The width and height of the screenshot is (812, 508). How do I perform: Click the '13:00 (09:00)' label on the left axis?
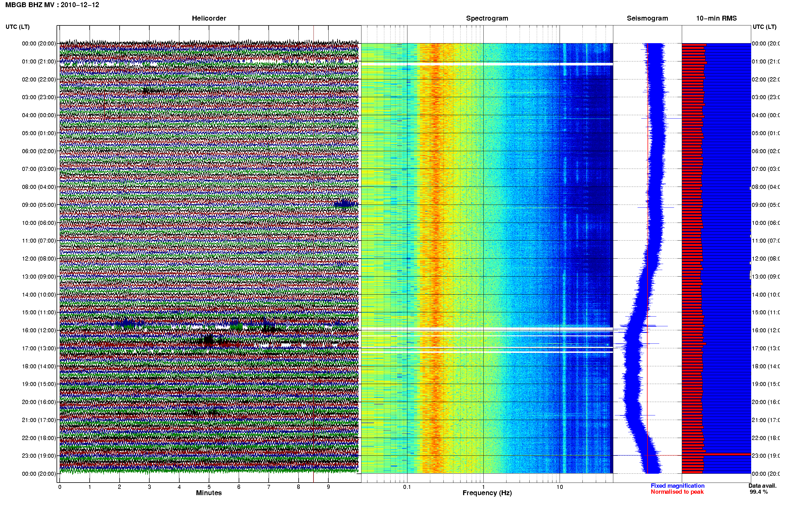(39, 277)
